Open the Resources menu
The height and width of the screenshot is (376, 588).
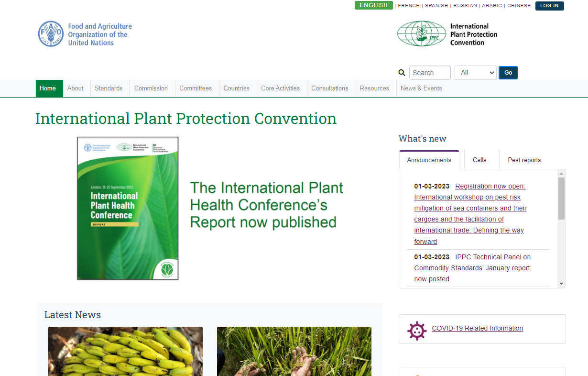tap(375, 88)
